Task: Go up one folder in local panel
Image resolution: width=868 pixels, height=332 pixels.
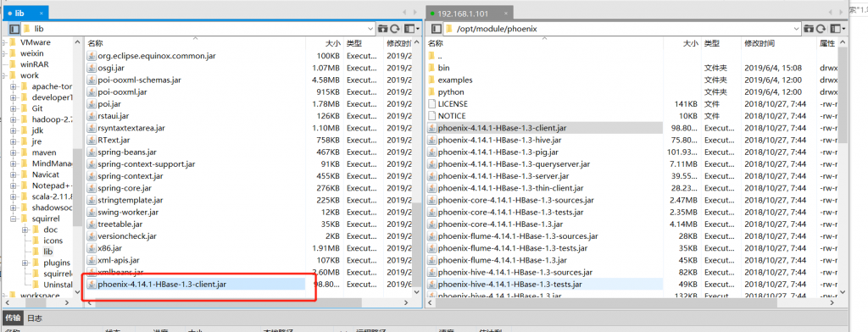Action: [382, 29]
